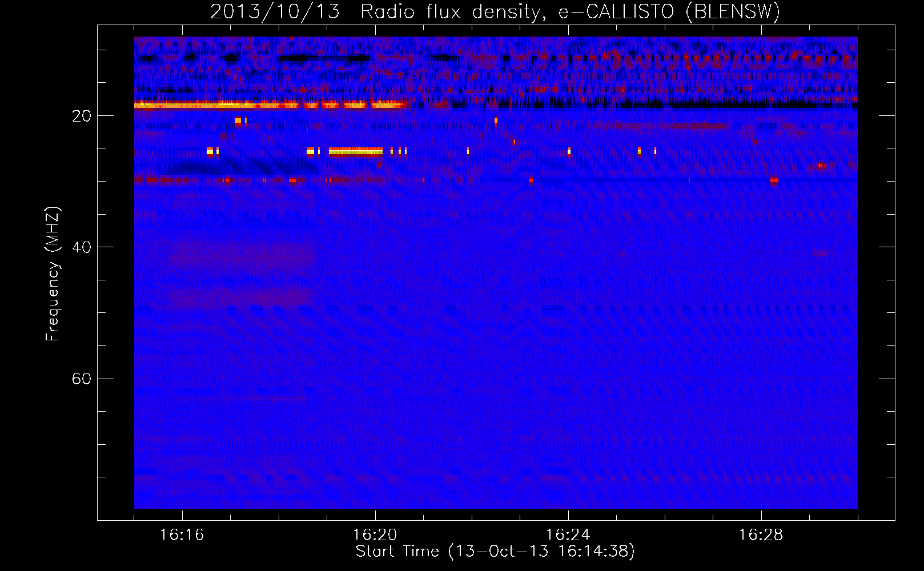Viewport: 924px width, 571px height.
Task: Click the 20 MHz frequency tick label
Action: click(x=81, y=116)
